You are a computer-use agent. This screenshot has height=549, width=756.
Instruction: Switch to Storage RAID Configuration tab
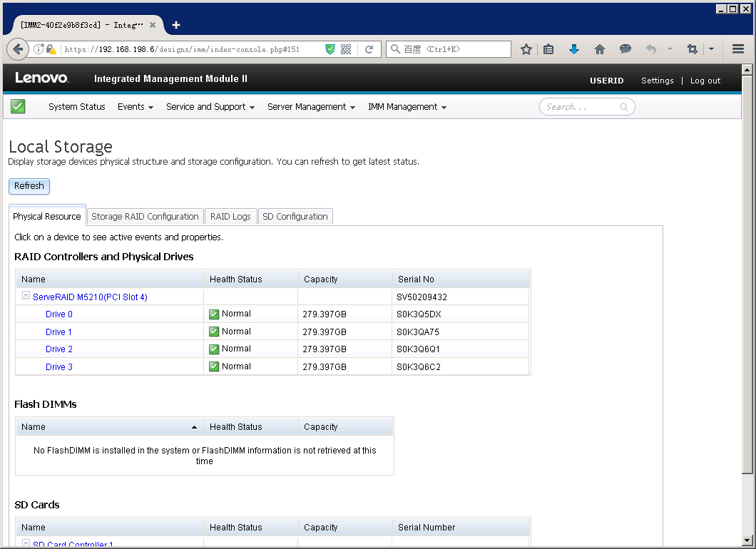[x=145, y=217]
